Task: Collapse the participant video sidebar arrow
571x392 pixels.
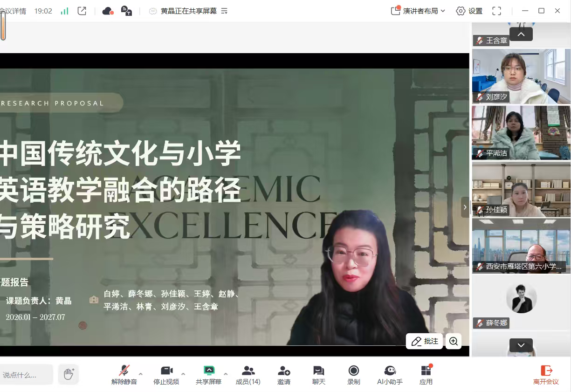Action: coord(465,207)
